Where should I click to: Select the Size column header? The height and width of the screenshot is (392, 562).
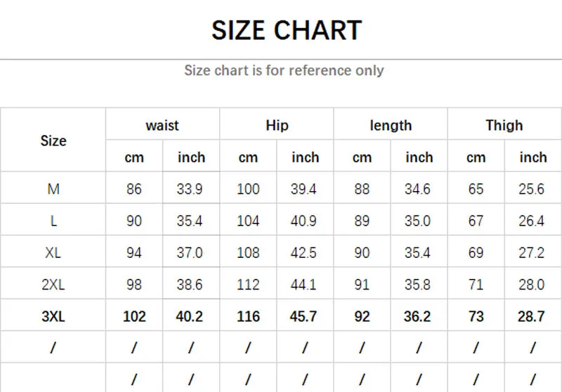pyautogui.click(x=53, y=141)
